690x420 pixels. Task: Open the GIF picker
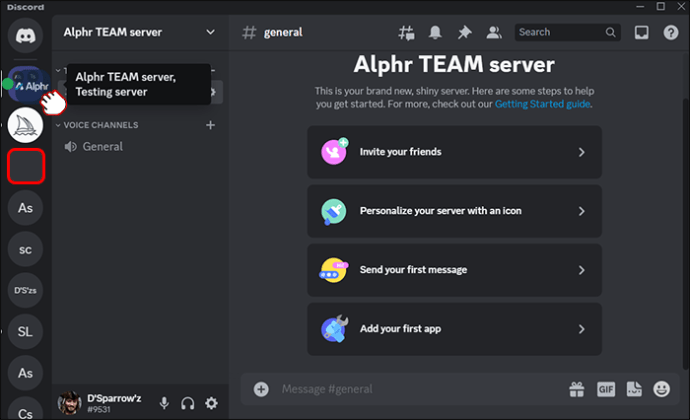tap(606, 389)
